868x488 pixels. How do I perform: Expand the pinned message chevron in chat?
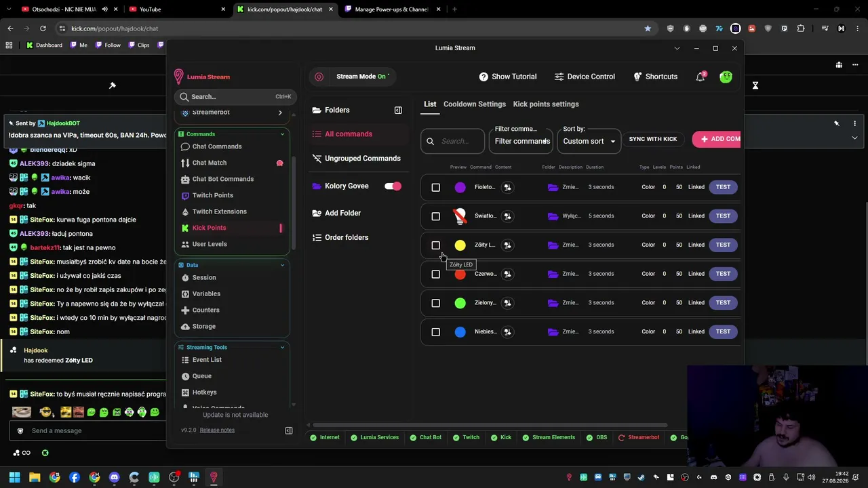(854, 138)
